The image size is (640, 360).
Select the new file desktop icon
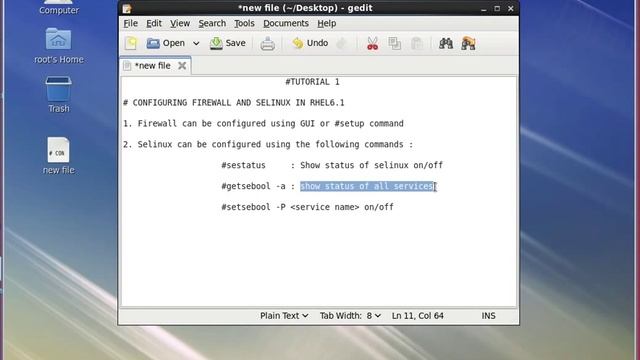point(59,156)
